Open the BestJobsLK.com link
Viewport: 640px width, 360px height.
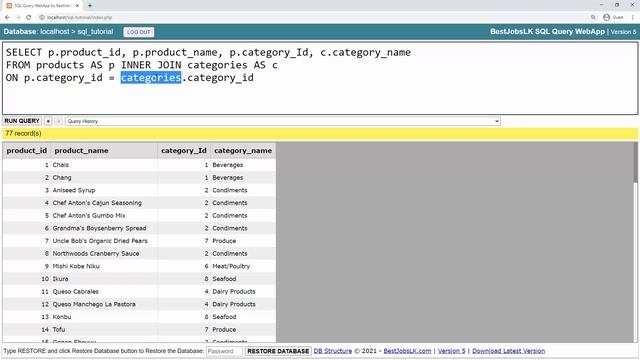pos(407,351)
